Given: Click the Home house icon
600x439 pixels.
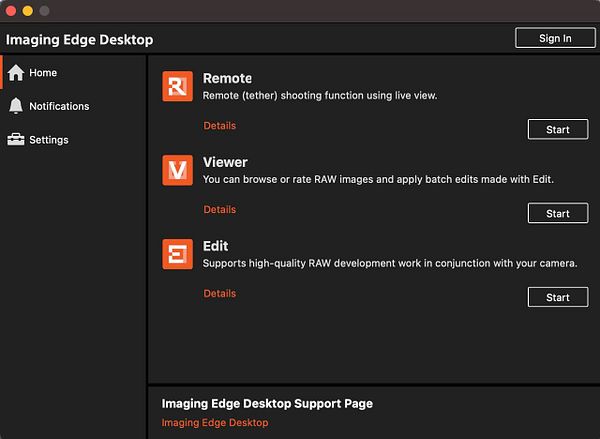Looking at the screenshot, I should point(16,73).
